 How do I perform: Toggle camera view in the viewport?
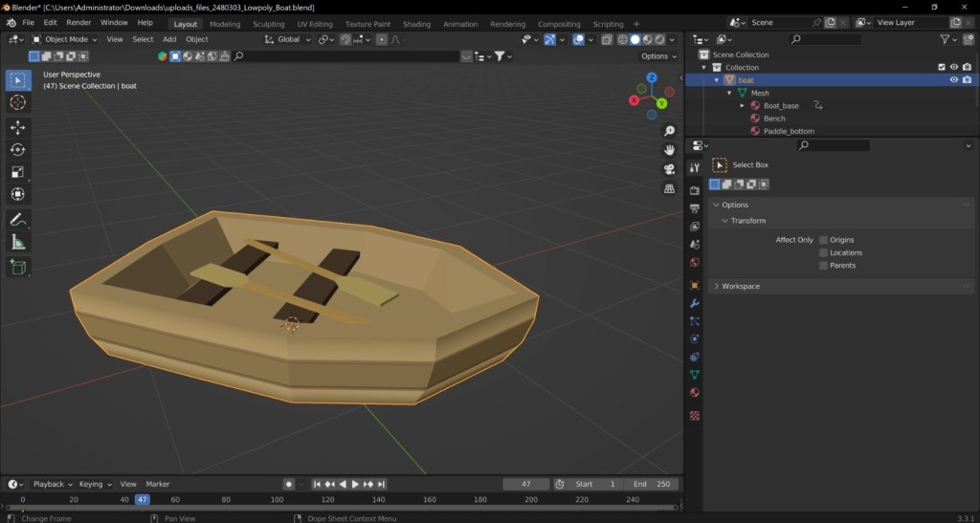pos(669,168)
